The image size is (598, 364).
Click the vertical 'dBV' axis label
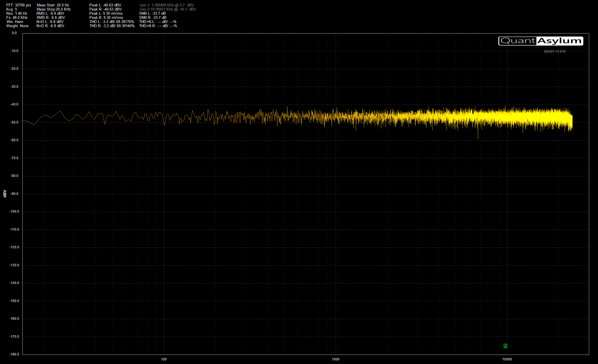coord(5,193)
